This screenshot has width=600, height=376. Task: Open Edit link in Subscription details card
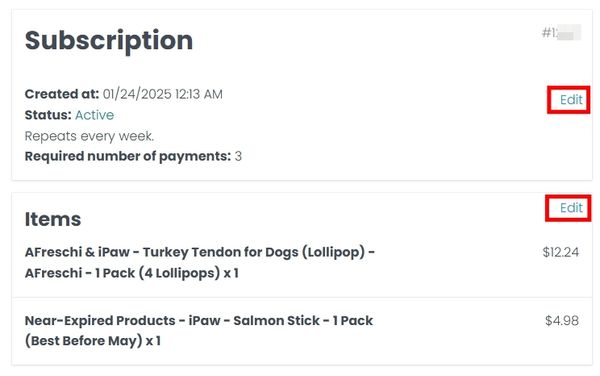[x=571, y=100]
